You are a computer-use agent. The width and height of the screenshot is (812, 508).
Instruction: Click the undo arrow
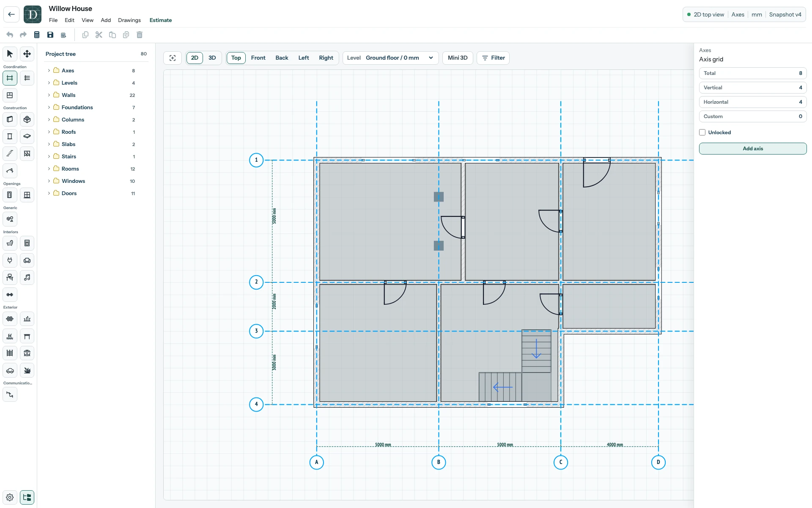[10, 35]
